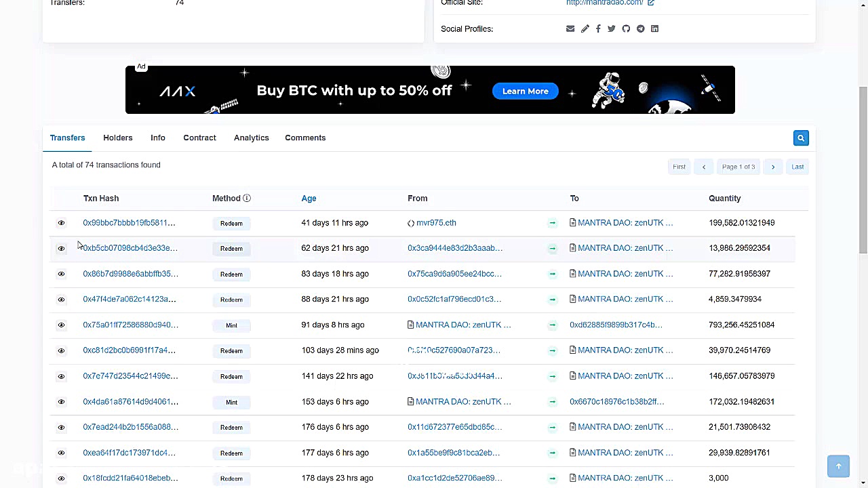
Task: Open the Contract tab
Action: click(x=199, y=138)
